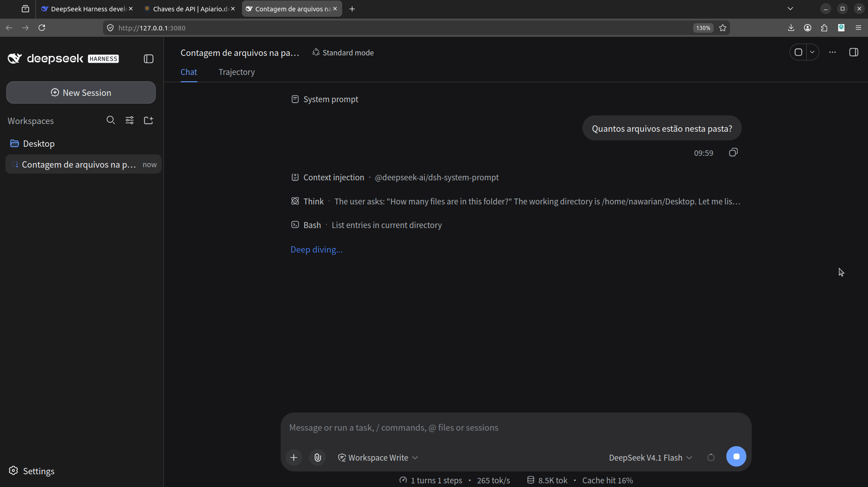Screen dimensions: 868x487
Task: Toggle the right side panel icon
Action: [x=854, y=52]
